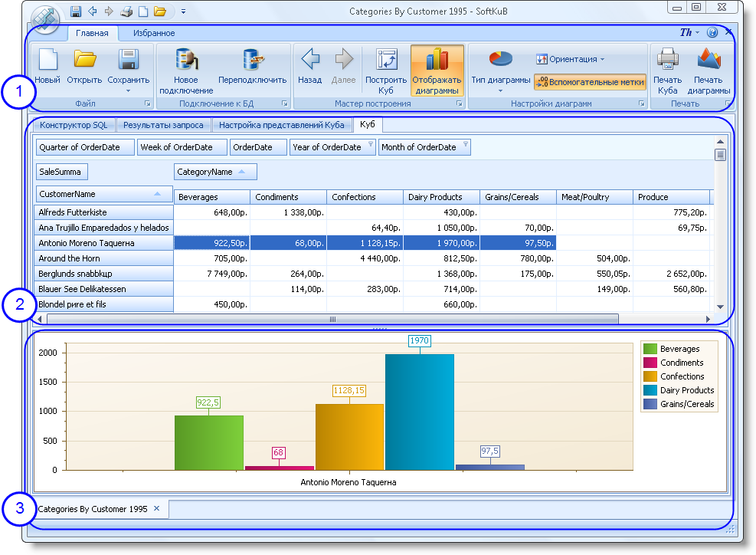Click the Построить Куб icon
This screenshot has height=555, width=756.
[386, 61]
